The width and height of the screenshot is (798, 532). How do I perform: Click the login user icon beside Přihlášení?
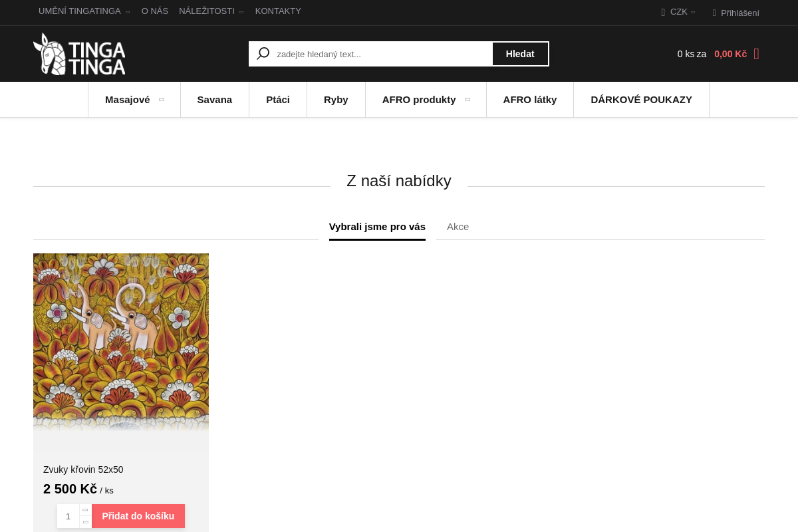pos(714,13)
